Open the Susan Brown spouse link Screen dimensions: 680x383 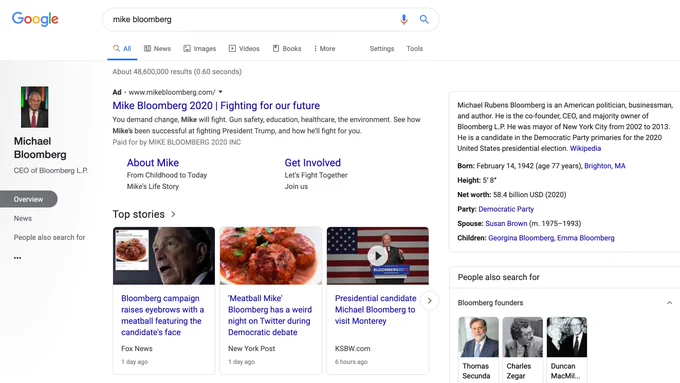(x=506, y=223)
